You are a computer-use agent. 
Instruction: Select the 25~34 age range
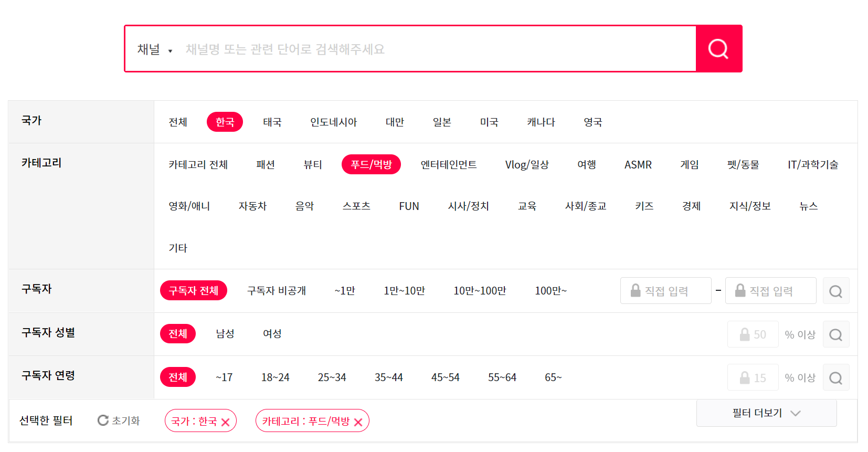(x=332, y=377)
